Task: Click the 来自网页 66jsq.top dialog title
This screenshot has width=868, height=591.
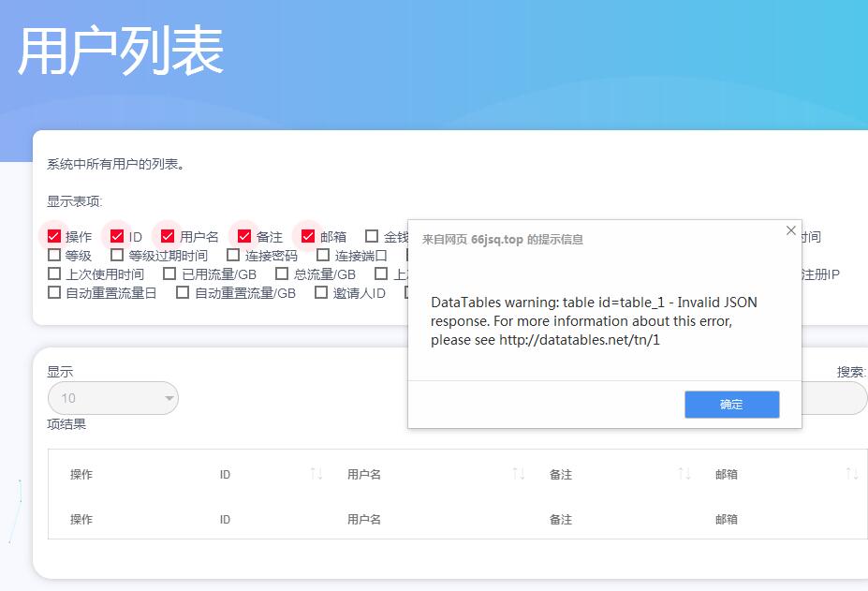Action: pos(502,239)
